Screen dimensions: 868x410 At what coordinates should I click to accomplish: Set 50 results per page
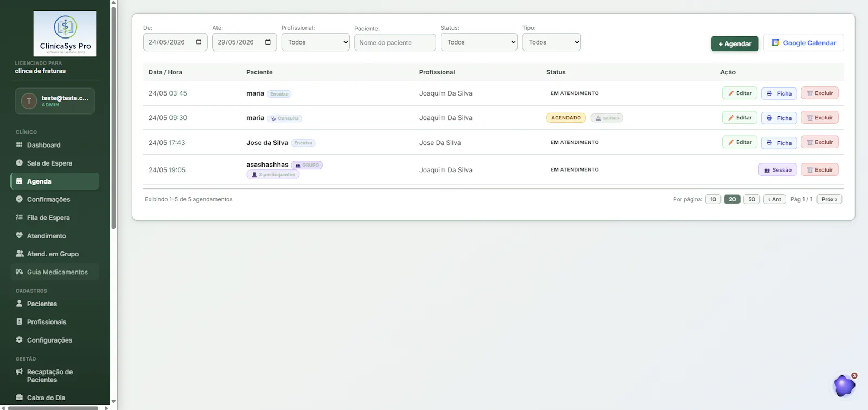point(751,199)
